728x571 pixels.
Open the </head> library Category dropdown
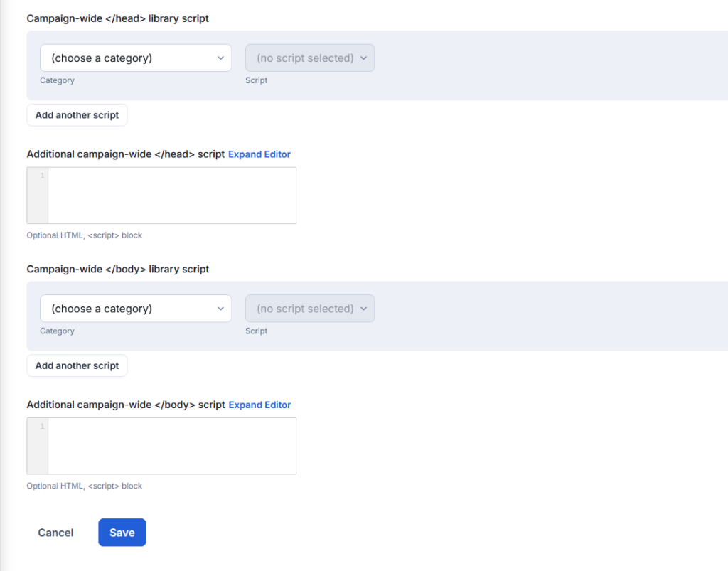136,58
